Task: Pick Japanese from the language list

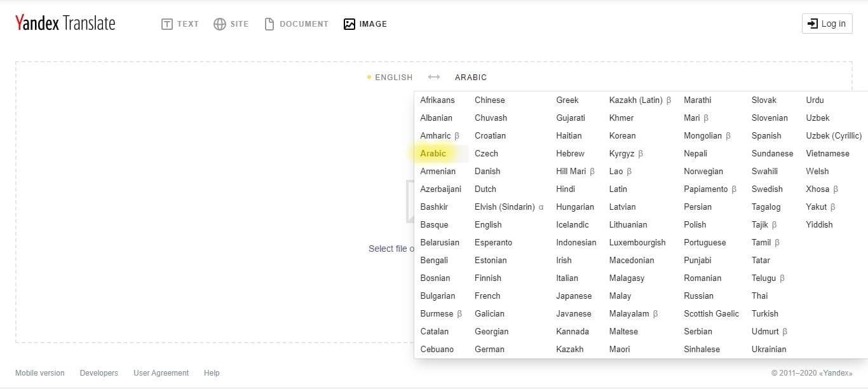Action: [574, 296]
